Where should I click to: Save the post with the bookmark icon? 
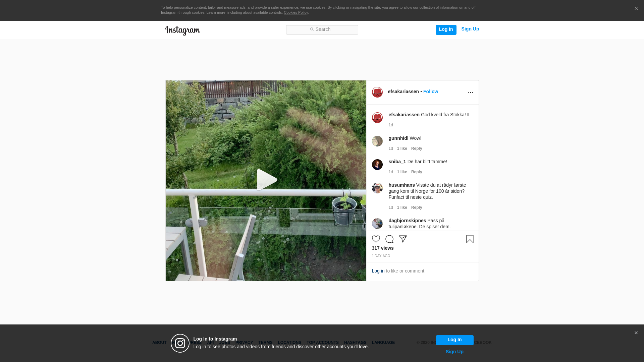(470, 239)
